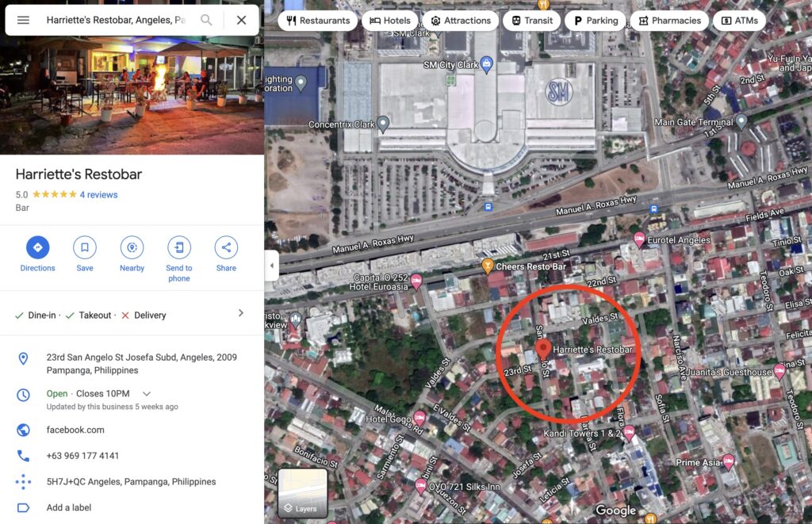Click the clock icon beside opening hours
This screenshot has height=524, width=812.
coord(23,395)
